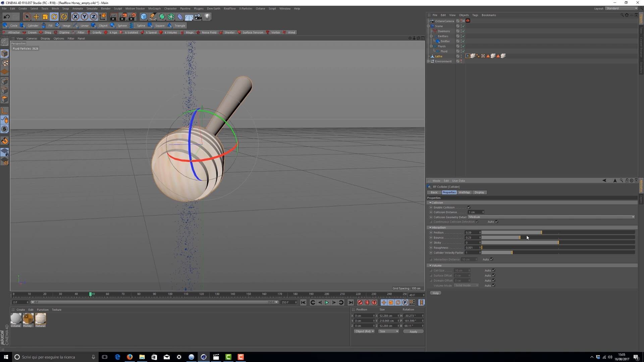644x362 pixels.
Task: Add a Gravity daemon
Action: (x=94, y=33)
